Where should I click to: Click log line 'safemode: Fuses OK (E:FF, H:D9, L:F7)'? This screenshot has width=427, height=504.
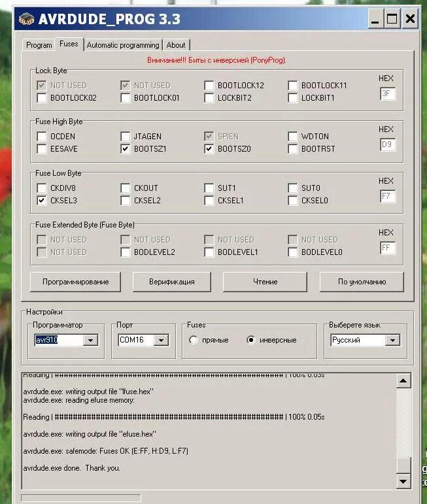[105, 451]
